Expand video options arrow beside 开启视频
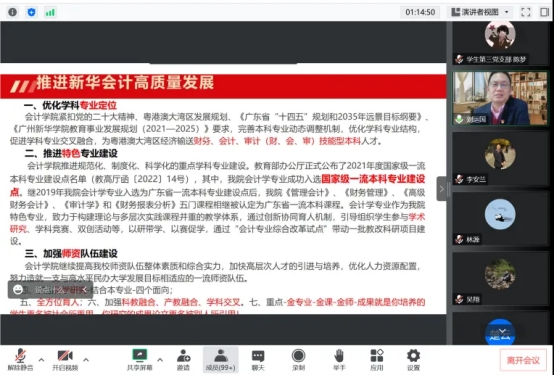Screen dimensions: 554x375 click(86, 360)
